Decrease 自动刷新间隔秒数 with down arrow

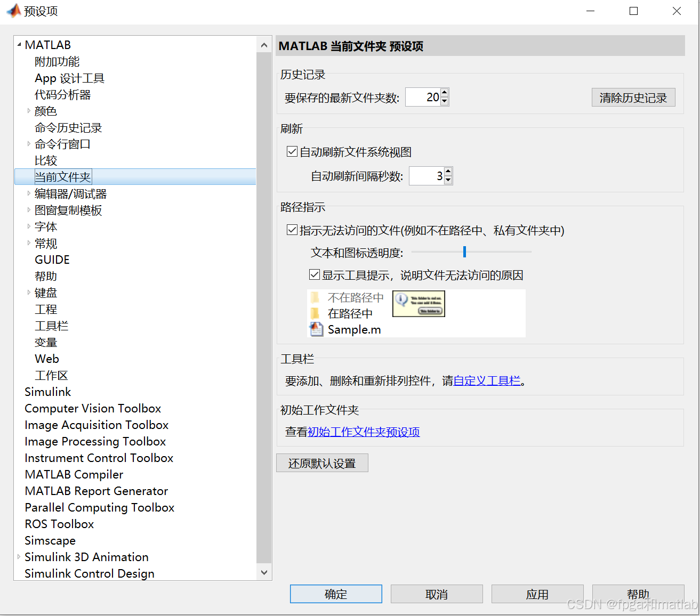pyautogui.click(x=448, y=180)
